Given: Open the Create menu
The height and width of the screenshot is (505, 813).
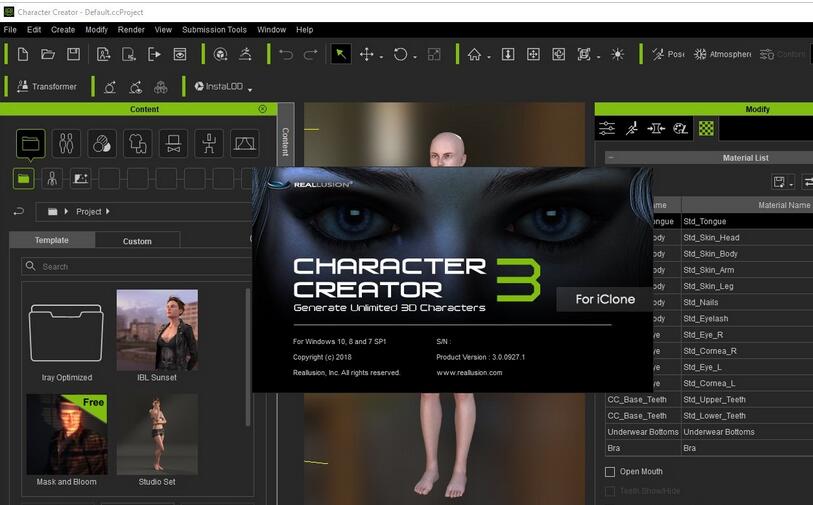Looking at the screenshot, I should click(x=63, y=30).
